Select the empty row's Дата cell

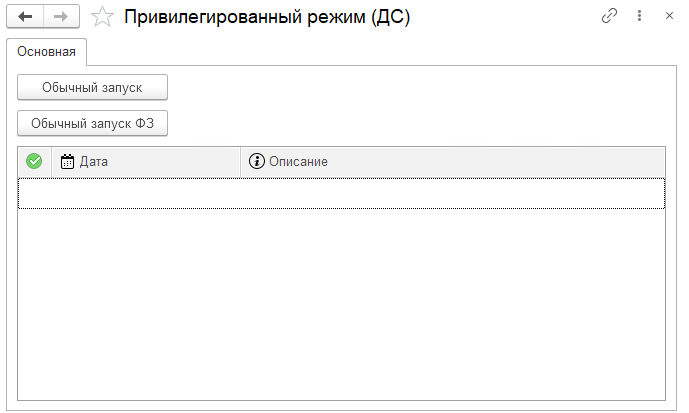(146, 193)
